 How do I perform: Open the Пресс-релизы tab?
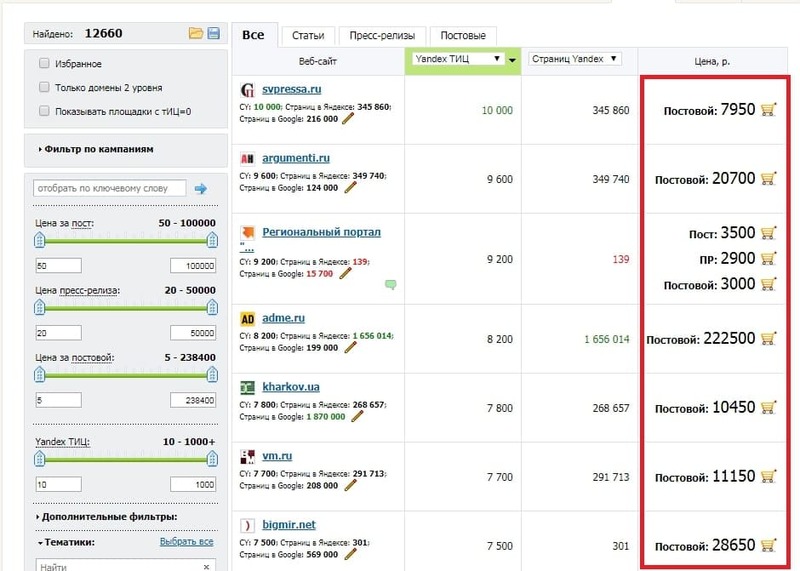(x=382, y=36)
